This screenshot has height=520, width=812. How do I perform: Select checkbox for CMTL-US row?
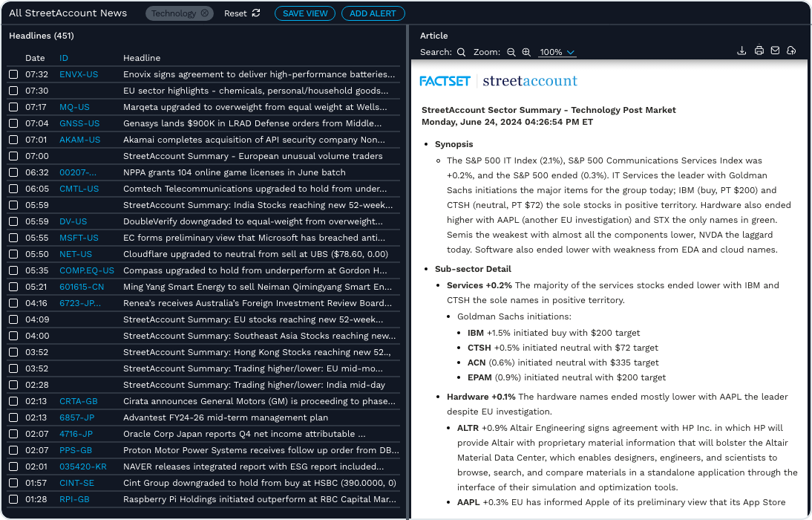[x=13, y=189]
